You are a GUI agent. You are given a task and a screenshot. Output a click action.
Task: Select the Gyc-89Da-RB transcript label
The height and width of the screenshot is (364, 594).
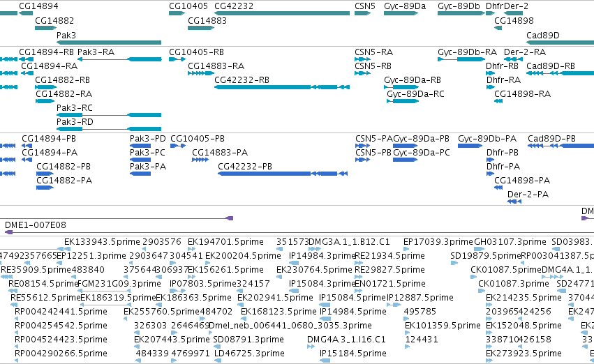click(413, 79)
